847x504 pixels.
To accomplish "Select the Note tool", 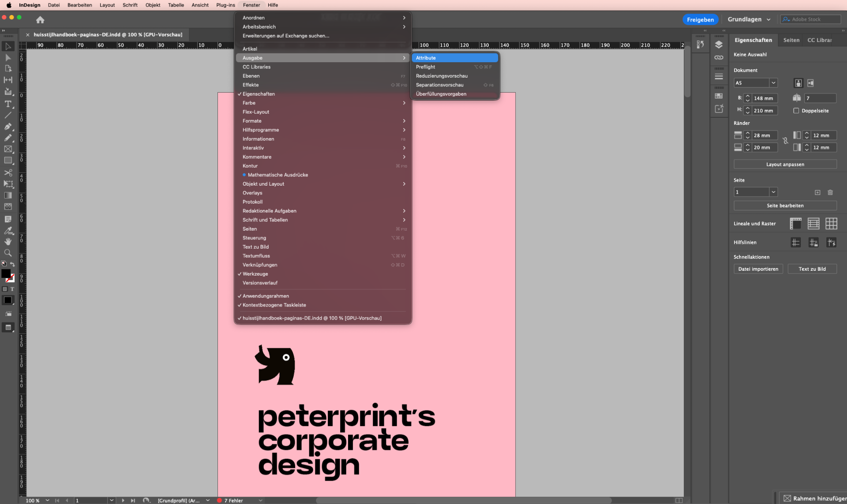I will coord(8,219).
